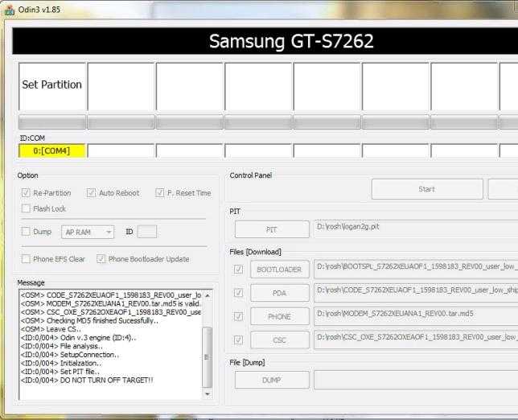Toggle the Phone Bootloader Update checkbox
This screenshot has height=420, width=518.
point(101,259)
